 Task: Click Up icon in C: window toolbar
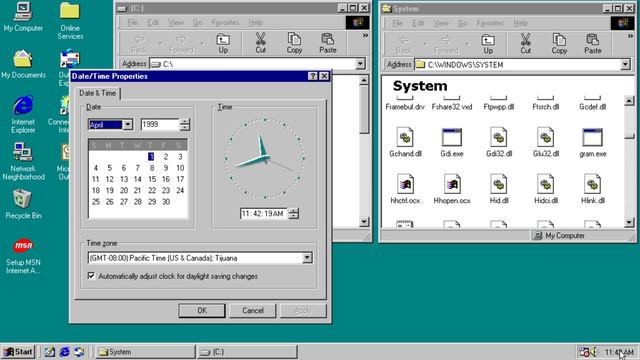point(223,43)
